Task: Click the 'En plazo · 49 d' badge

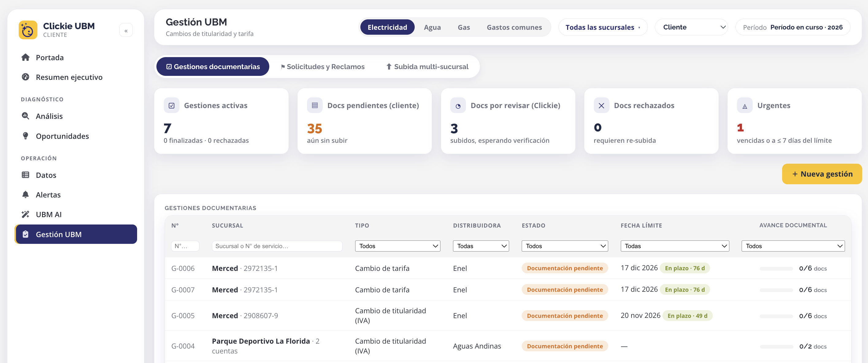Action: pyautogui.click(x=687, y=316)
